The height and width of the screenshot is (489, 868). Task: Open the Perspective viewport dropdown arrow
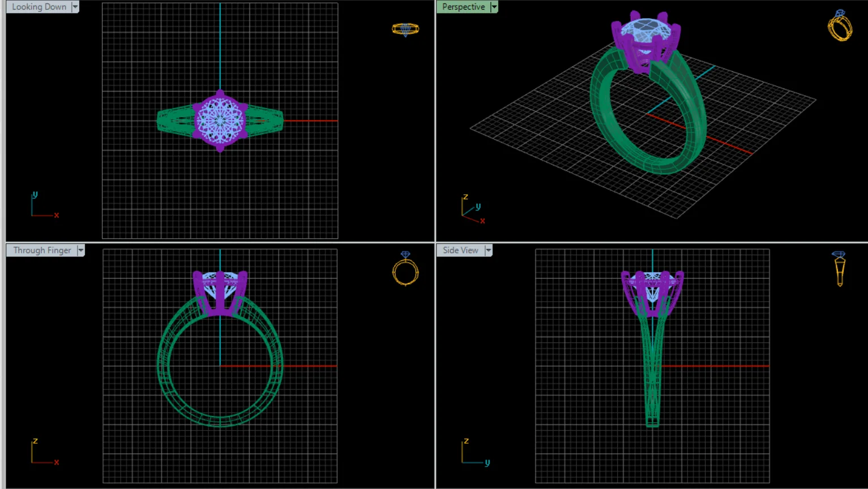pos(494,7)
